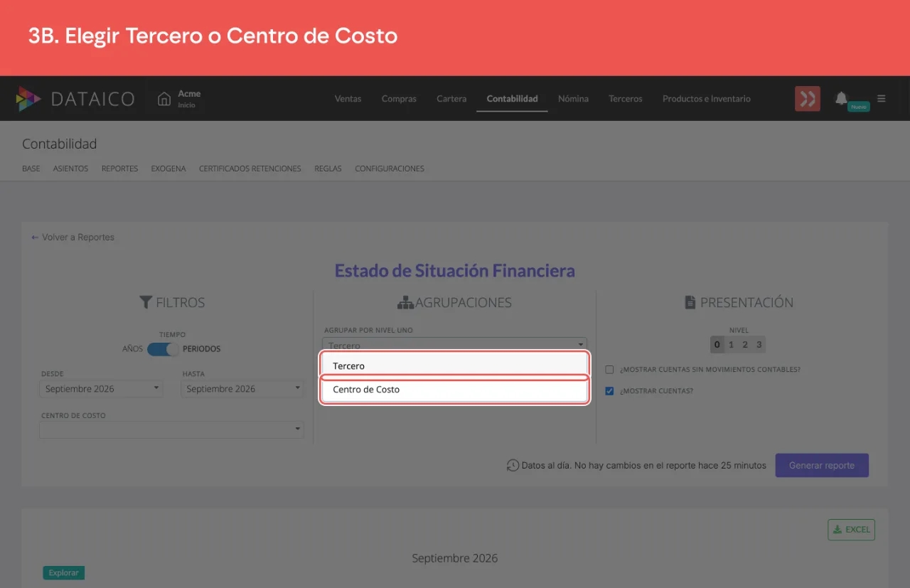Open the Hasta month dropdown
Screen dimensions: 910x588
(x=242, y=389)
